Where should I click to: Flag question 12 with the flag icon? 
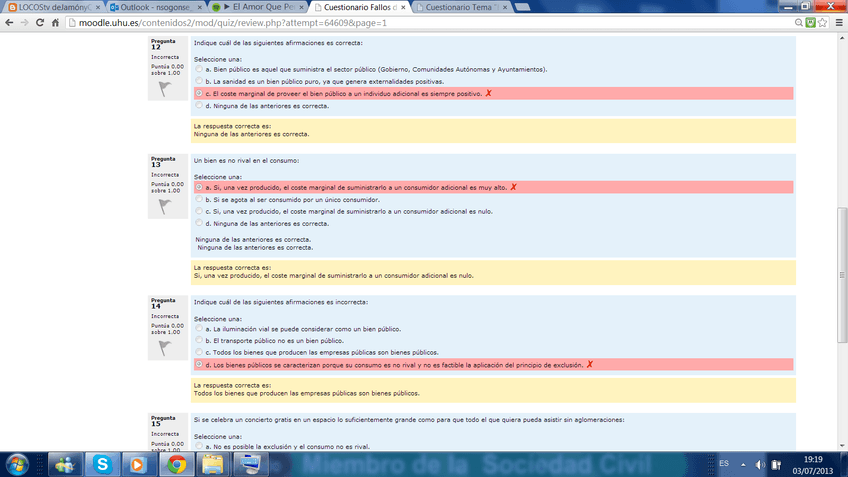[161, 89]
